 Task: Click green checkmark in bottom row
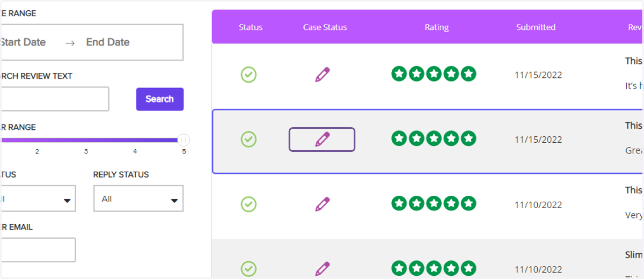pyautogui.click(x=248, y=269)
